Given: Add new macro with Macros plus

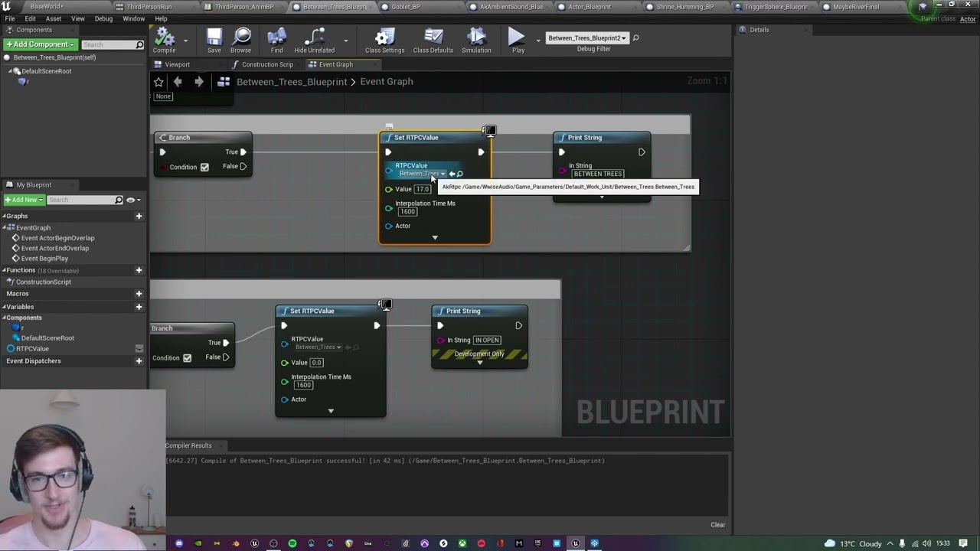Looking at the screenshot, I should tap(139, 294).
